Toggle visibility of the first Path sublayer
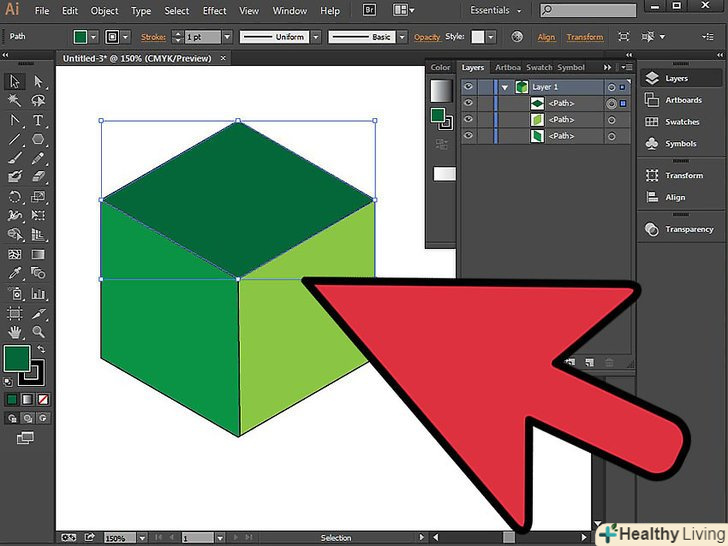728x546 pixels. [x=468, y=103]
